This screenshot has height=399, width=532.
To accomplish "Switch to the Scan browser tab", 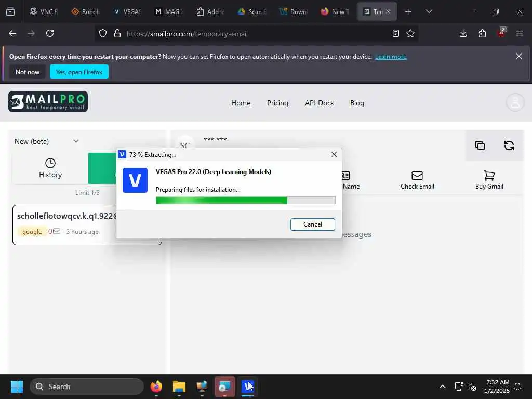I will 252,12.
